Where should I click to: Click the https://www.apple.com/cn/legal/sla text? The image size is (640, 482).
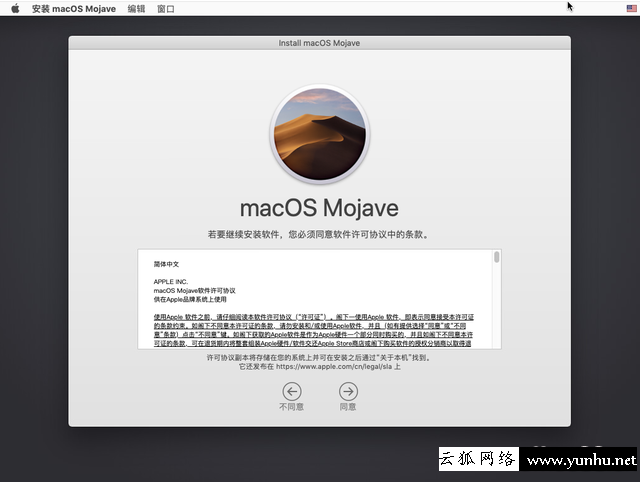tap(334, 366)
